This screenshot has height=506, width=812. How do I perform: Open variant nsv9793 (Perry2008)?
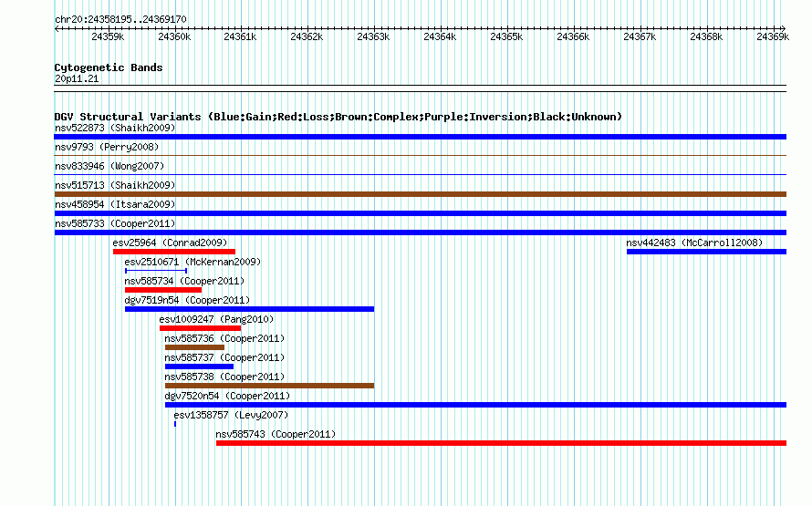coord(107,147)
